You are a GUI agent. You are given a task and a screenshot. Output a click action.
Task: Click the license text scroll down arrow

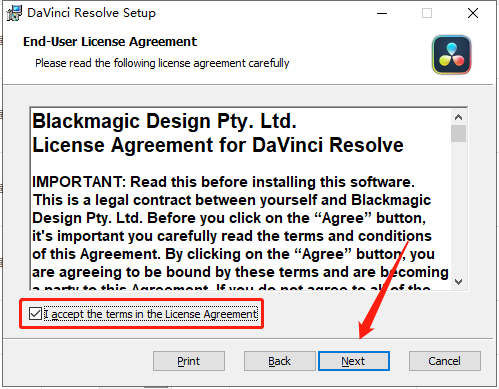tap(459, 282)
